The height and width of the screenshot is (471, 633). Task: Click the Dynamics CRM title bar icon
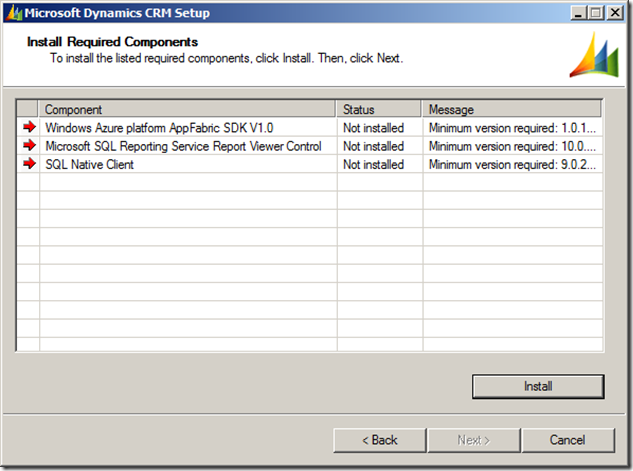pyautogui.click(x=12, y=12)
